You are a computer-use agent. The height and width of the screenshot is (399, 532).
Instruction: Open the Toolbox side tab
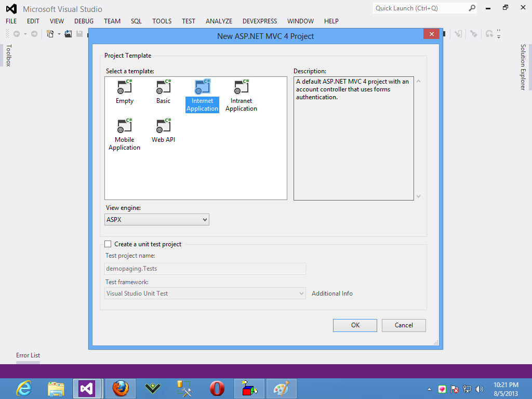coord(9,55)
